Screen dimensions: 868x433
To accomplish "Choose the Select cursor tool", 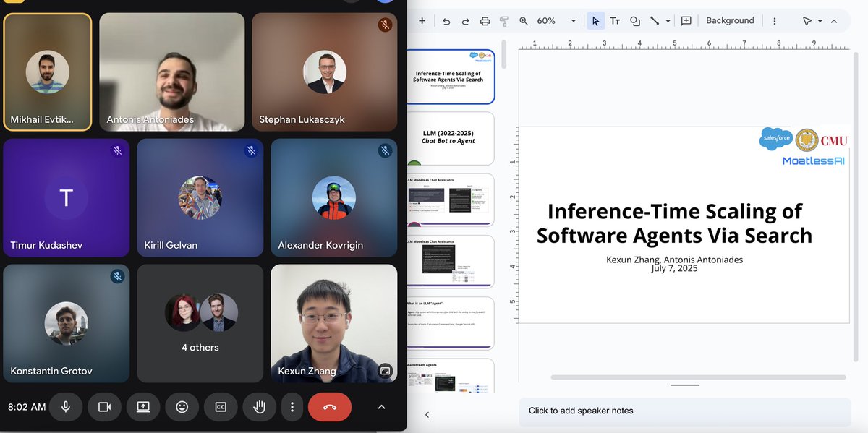I will click(x=595, y=21).
